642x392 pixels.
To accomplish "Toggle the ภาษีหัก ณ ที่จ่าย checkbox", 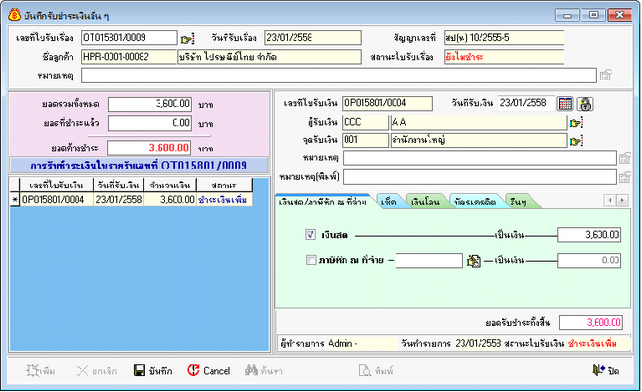I will [x=311, y=260].
